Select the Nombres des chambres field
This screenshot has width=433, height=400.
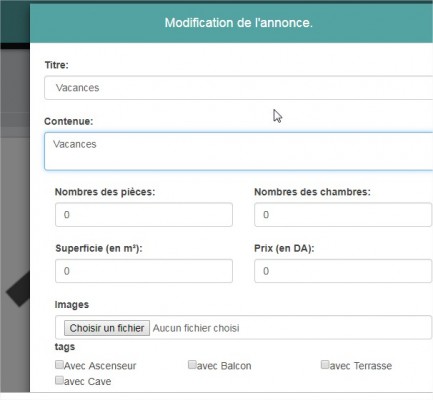[343, 215]
